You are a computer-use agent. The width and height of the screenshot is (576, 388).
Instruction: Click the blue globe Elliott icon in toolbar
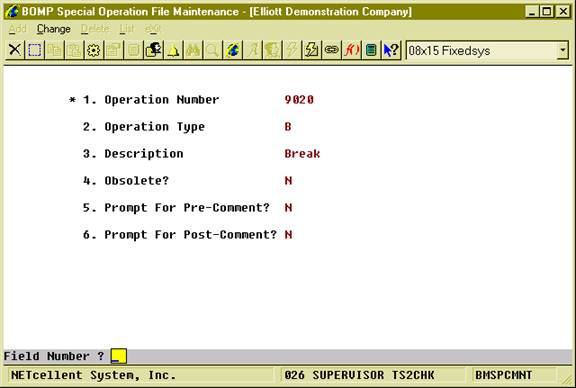pos(233,50)
